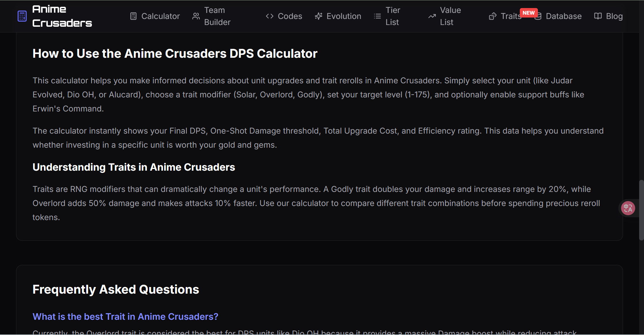Click the Anime Crusaders logo icon
The width and height of the screenshot is (644, 335).
point(22,16)
